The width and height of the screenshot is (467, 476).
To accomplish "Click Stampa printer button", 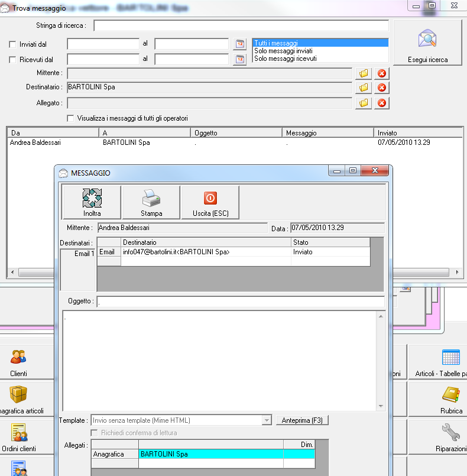I will click(151, 202).
